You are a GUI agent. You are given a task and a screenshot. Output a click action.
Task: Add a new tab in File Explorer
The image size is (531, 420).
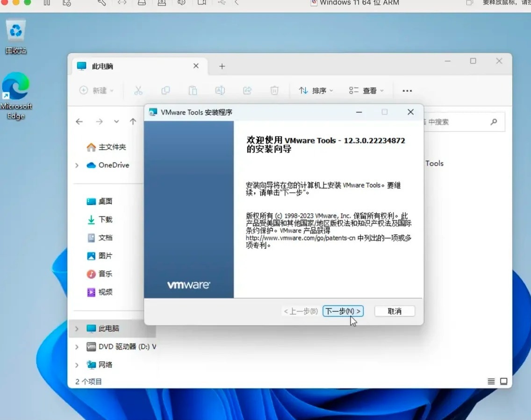pyautogui.click(x=222, y=66)
